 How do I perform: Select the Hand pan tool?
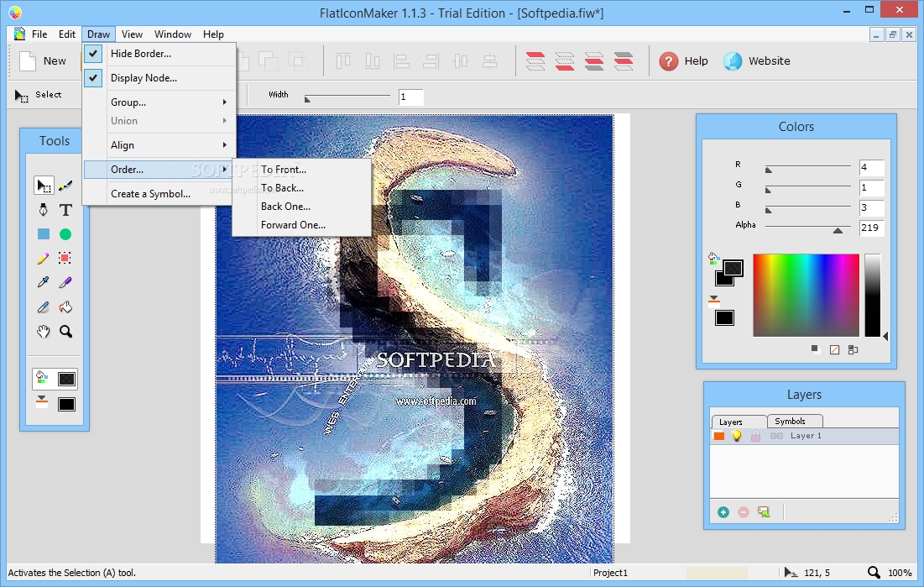click(44, 332)
